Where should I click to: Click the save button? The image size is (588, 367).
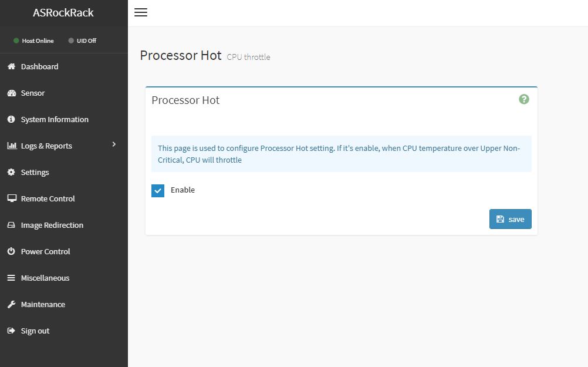pyautogui.click(x=510, y=219)
